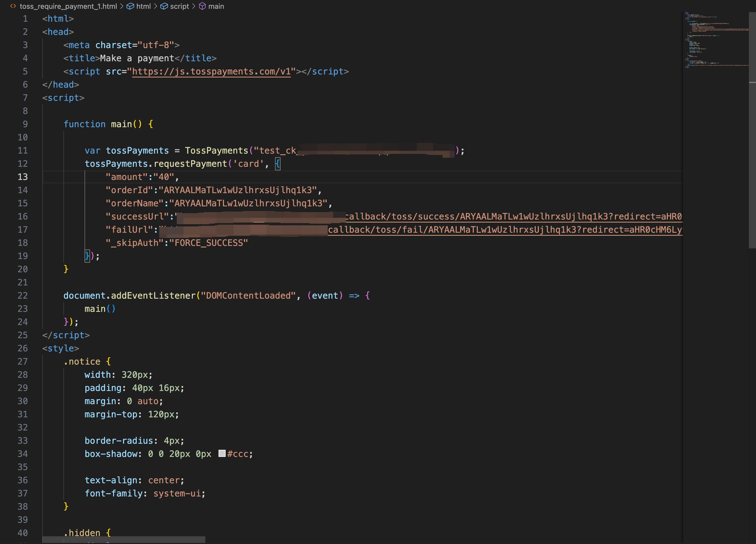Click the 'Make a payment' title text
The image size is (756, 544).
[x=137, y=58]
